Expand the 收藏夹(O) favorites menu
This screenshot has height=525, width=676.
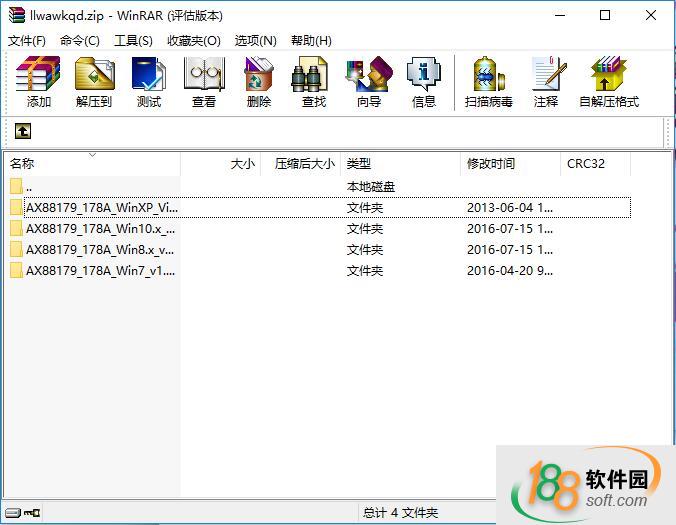click(x=193, y=40)
